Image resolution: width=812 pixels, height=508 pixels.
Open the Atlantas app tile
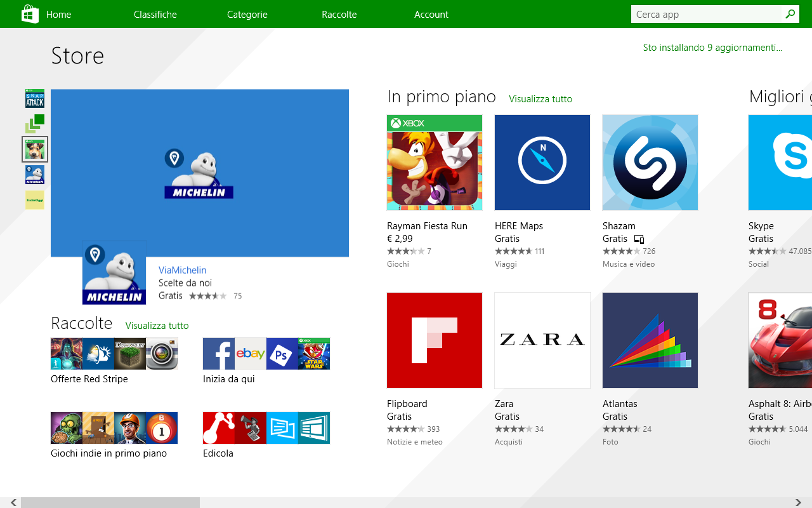click(650, 340)
